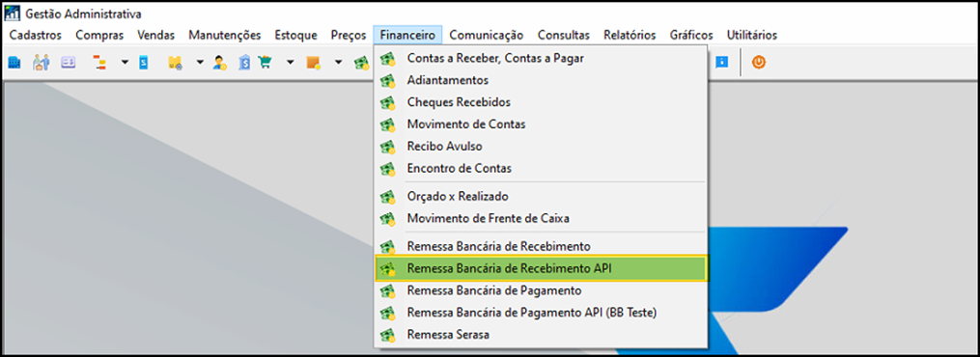Choose Encontro de Contas
The image size is (980, 357).
pos(541,169)
